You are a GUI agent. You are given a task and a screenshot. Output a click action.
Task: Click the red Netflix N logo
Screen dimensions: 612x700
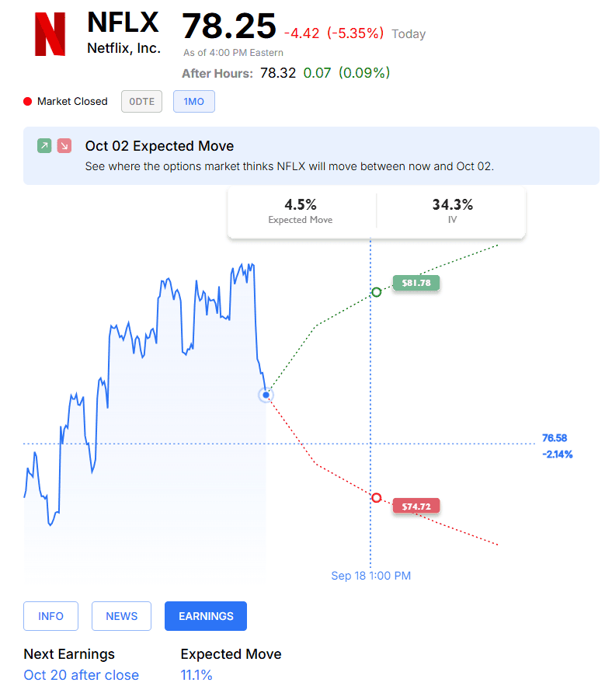(x=50, y=34)
